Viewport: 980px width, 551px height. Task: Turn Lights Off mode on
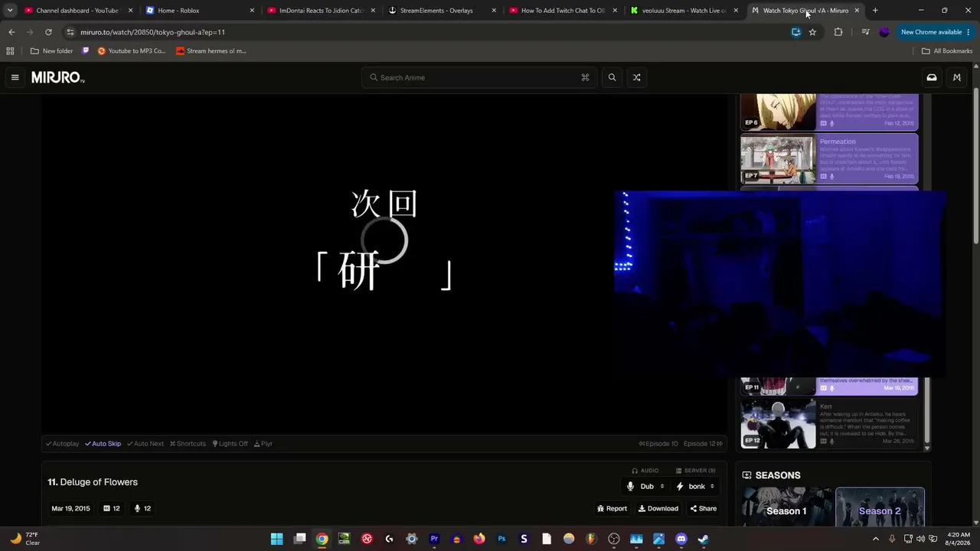pyautogui.click(x=230, y=444)
